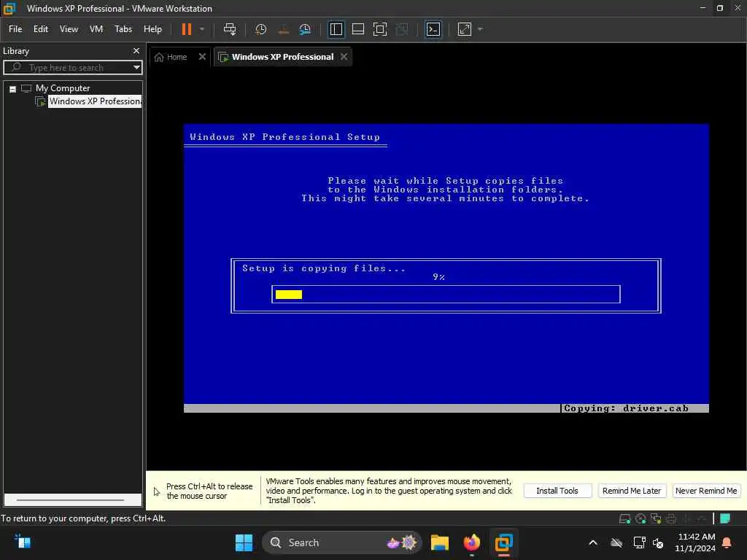Click the VMware Workstation taskbar icon
The height and width of the screenshot is (560, 747).
tap(503, 542)
